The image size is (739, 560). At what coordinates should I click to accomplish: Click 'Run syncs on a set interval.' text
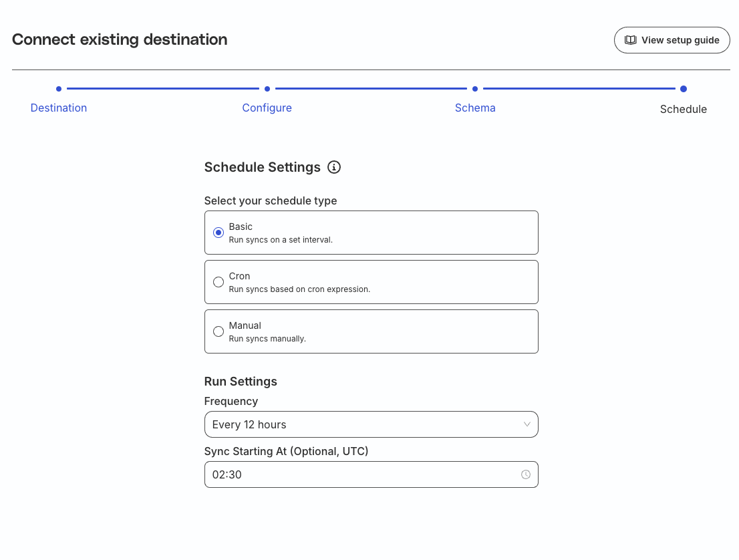tap(281, 240)
